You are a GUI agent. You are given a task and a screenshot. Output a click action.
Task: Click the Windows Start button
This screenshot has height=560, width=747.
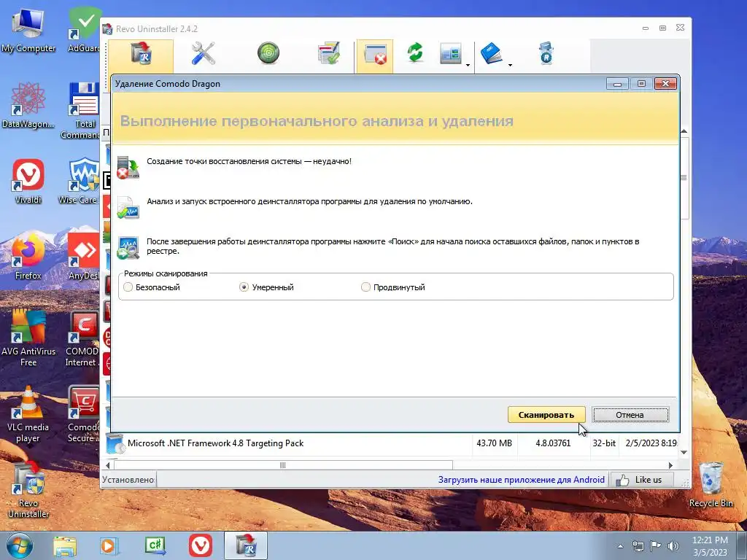click(20, 545)
